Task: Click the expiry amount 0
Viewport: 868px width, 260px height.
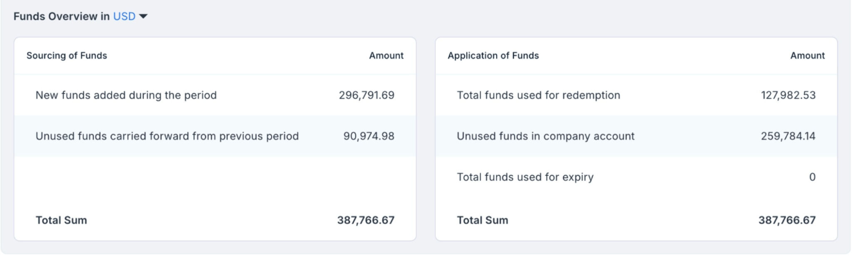Action: 812,177
